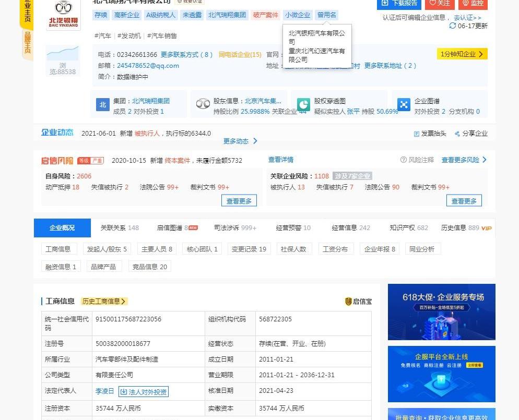Open the 知识产权 682 tab

click(409, 228)
